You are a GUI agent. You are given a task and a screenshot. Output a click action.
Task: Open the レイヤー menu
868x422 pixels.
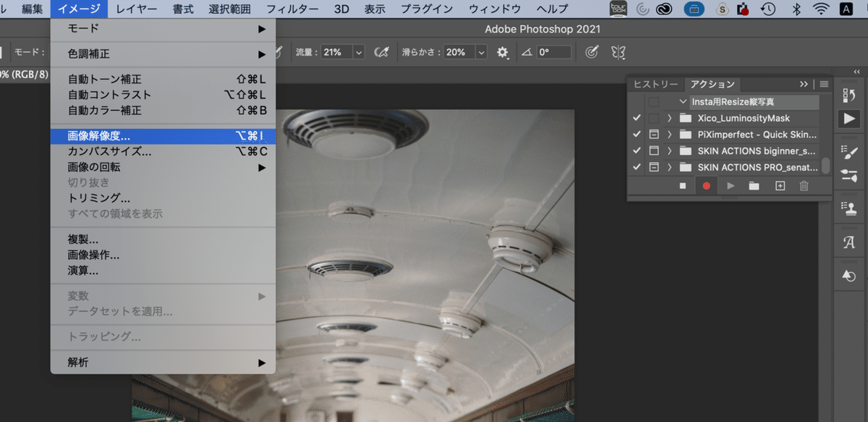pyautogui.click(x=137, y=9)
